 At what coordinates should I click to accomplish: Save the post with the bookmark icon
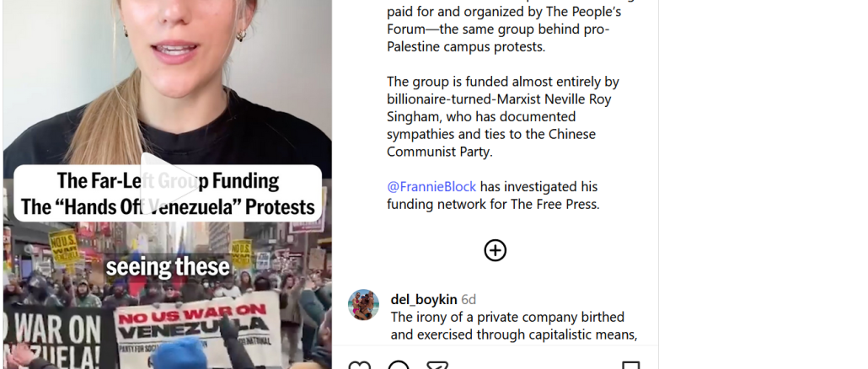[x=630, y=366]
